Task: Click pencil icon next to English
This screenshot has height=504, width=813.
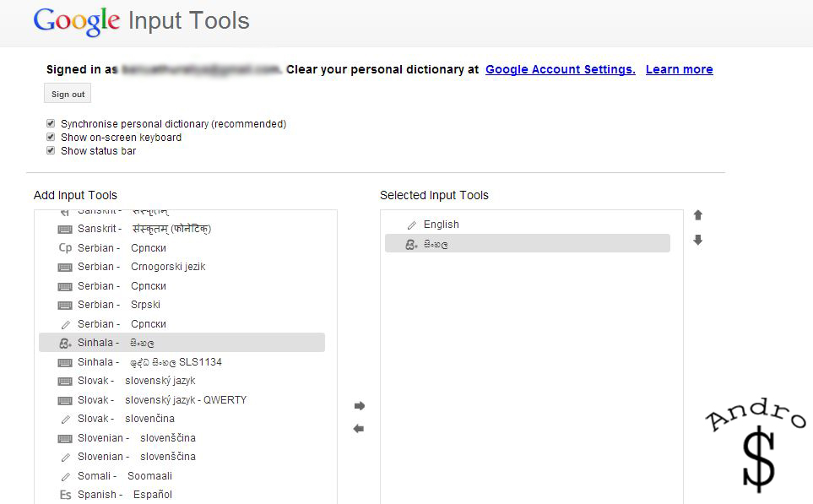Action: tap(412, 225)
